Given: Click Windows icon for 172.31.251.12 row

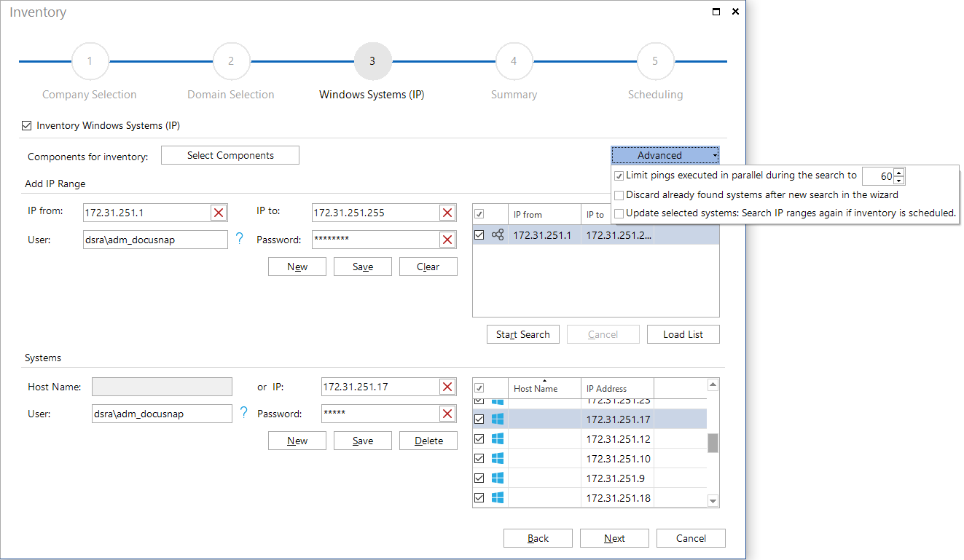Looking at the screenshot, I should (498, 439).
